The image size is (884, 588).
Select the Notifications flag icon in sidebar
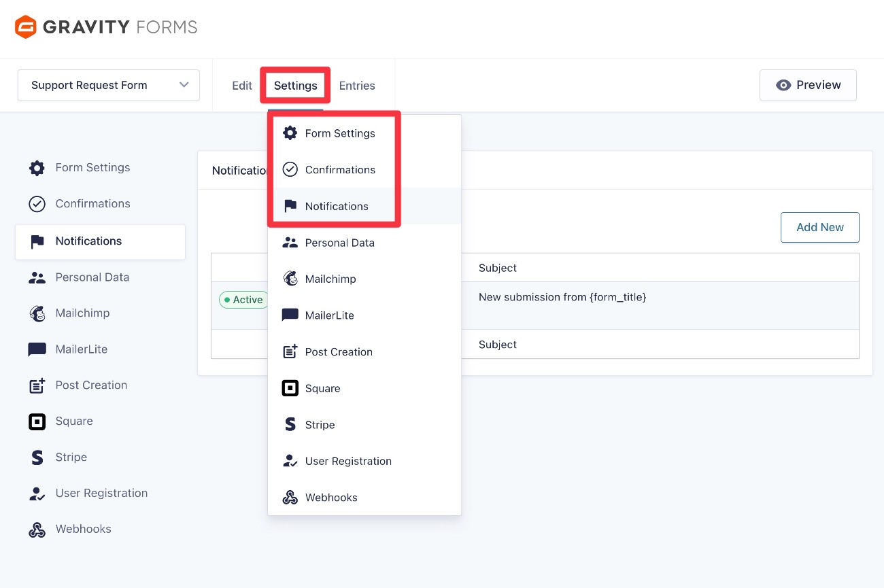(37, 241)
